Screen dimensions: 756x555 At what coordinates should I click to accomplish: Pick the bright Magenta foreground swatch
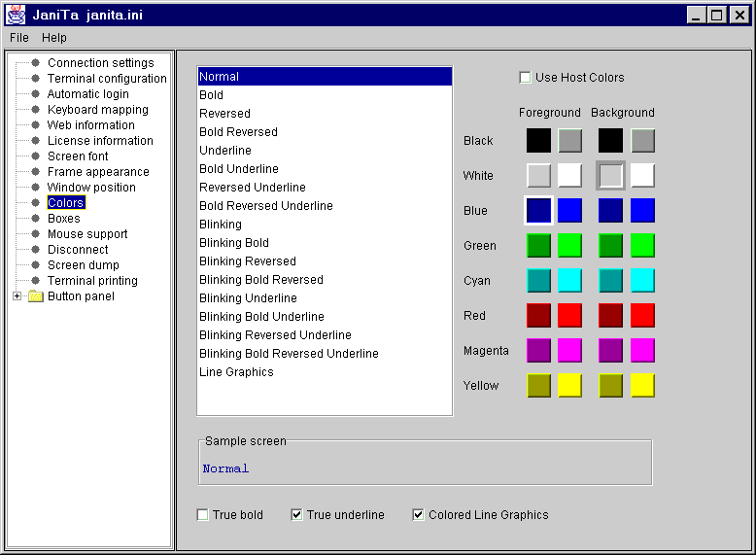tap(569, 351)
